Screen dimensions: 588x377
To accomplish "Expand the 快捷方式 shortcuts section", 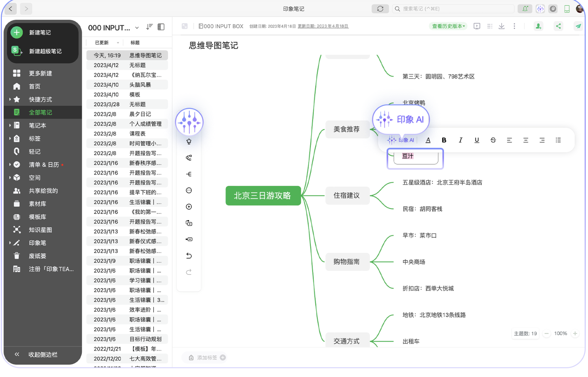I will (10, 99).
